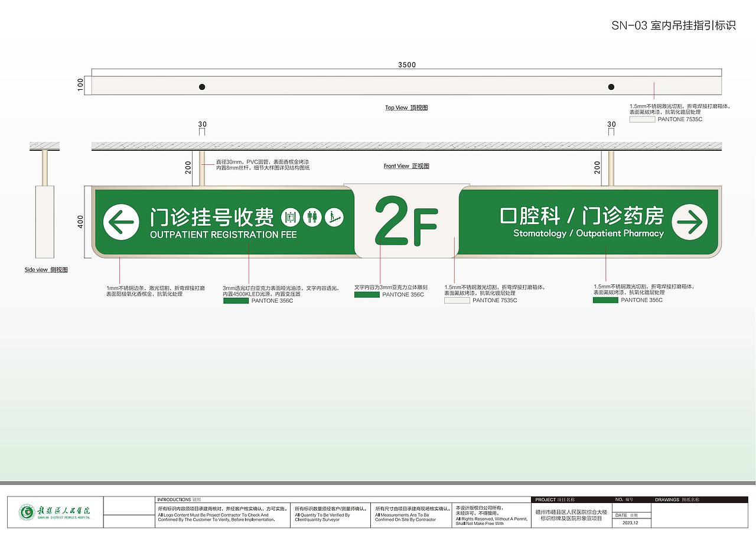Select the elevator pictogram on the green sign
This screenshot has height=535, width=756.
(291, 217)
